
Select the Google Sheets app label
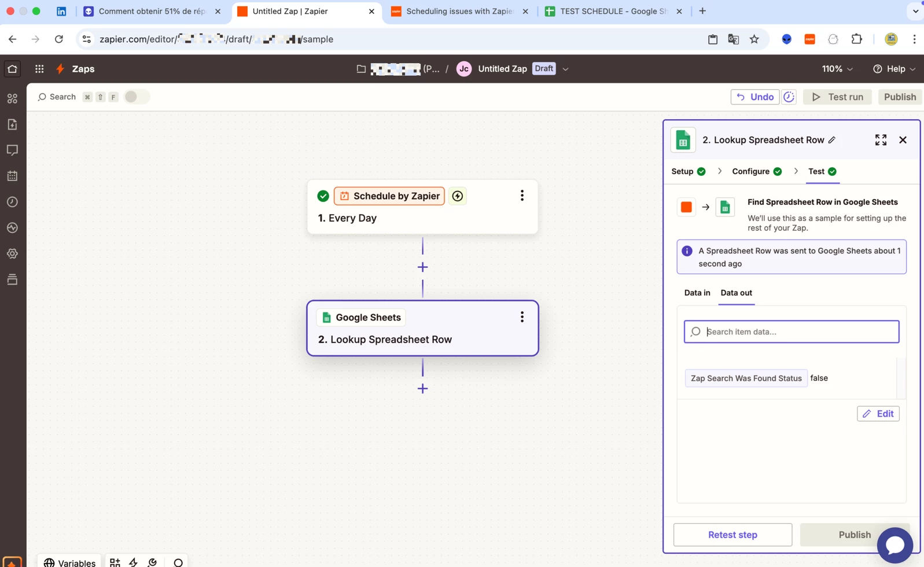point(361,317)
